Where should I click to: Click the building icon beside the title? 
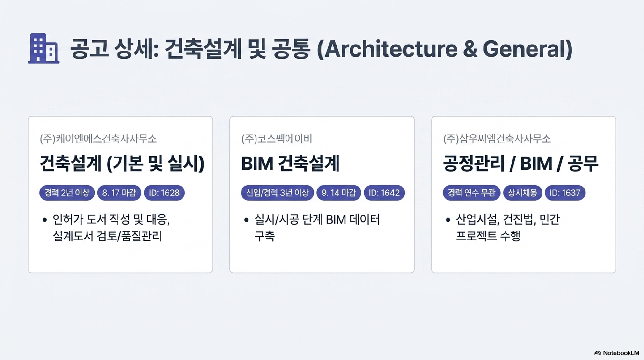[x=44, y=48]
